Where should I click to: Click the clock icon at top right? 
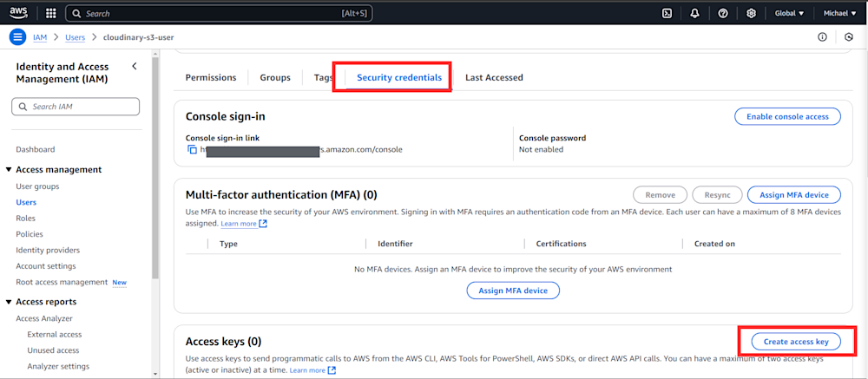click(x=849, y=37)
